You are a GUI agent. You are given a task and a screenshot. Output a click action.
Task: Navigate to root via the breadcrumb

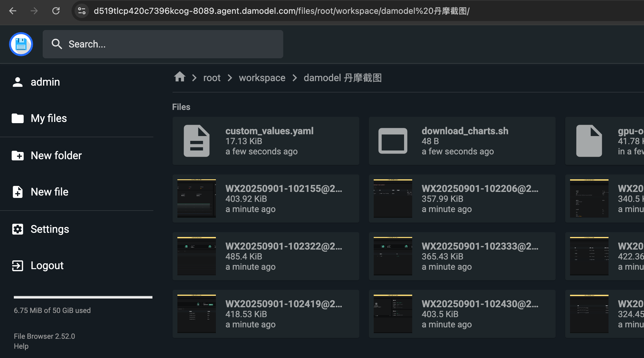tap(212, 77)
